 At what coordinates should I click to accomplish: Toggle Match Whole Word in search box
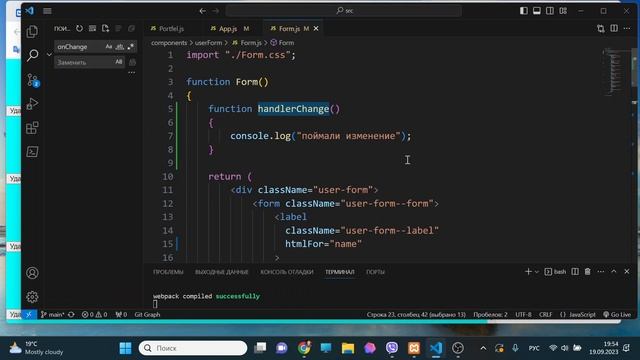pos(120,47)
